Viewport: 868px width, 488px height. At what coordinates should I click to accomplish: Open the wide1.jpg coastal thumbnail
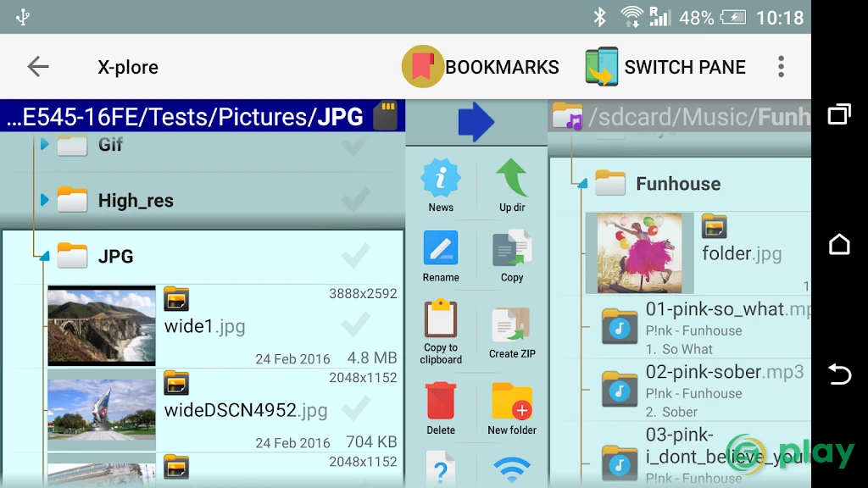pos(102,325)
